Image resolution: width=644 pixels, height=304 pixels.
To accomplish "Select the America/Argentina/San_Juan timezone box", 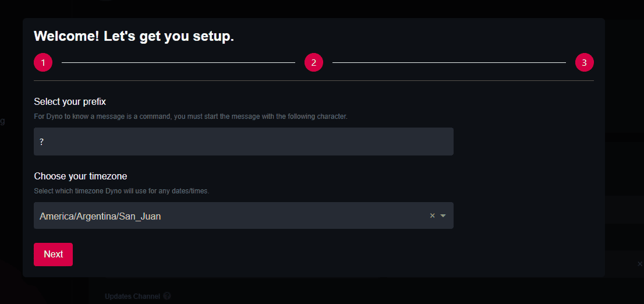I will pyautogui.click(x=243, y=215).
